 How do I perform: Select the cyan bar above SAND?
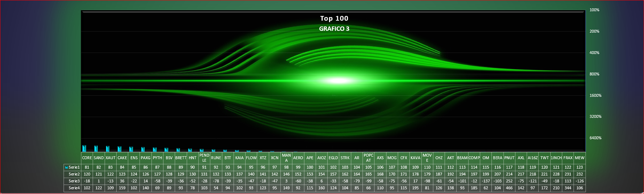tap(96, 149)
